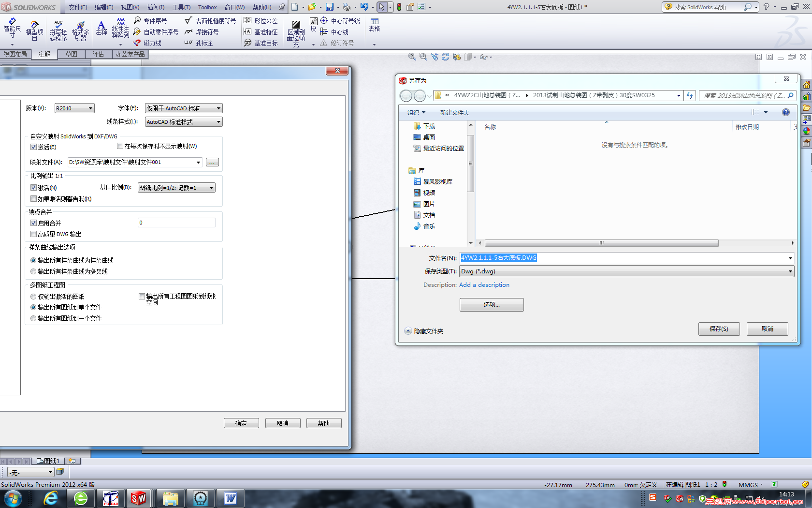Open the 编辑(E) menu
Image resolution: width=812 pixels, height=508 pixels.
coord(104,7)
